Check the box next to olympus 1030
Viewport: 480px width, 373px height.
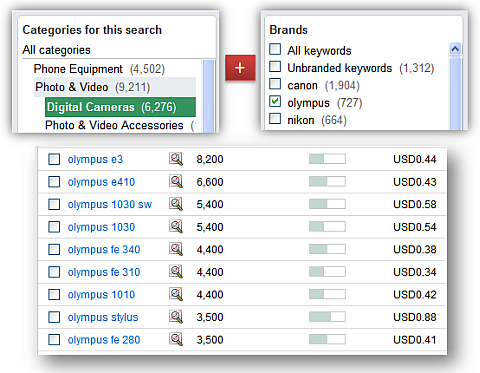54,227
